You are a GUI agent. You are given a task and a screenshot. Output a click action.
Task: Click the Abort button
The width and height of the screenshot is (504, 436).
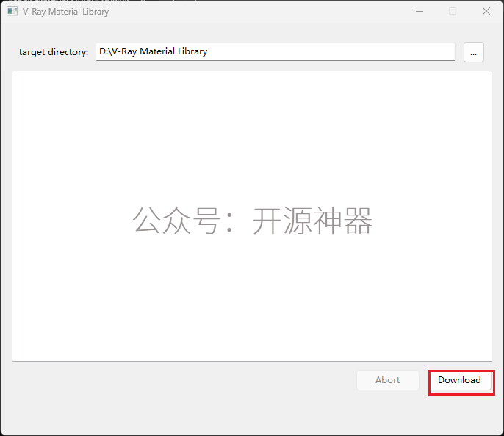point(388,380)
